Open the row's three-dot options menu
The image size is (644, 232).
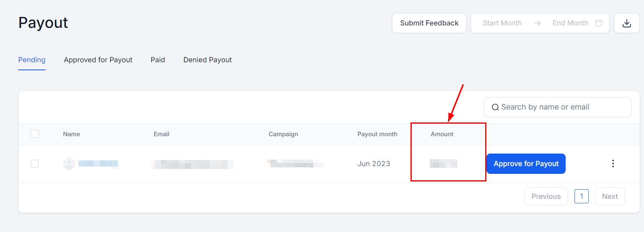tap(613, 164)
